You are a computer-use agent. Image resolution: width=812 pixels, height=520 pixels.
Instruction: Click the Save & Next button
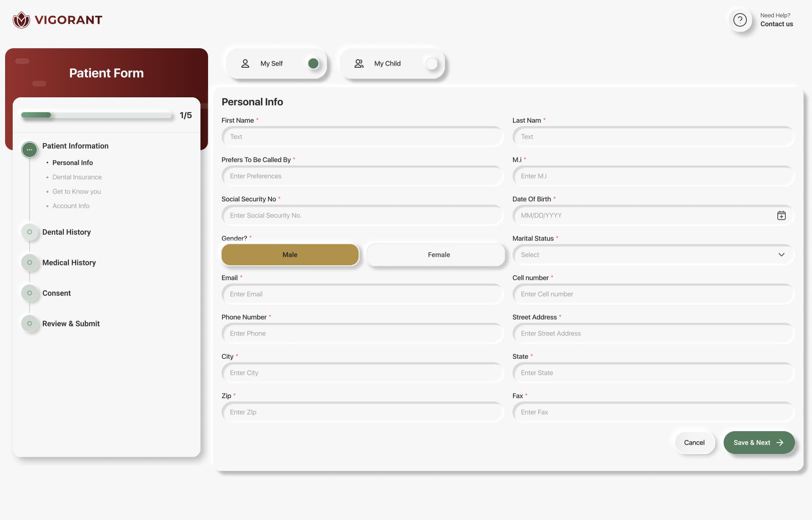(759, 443)
